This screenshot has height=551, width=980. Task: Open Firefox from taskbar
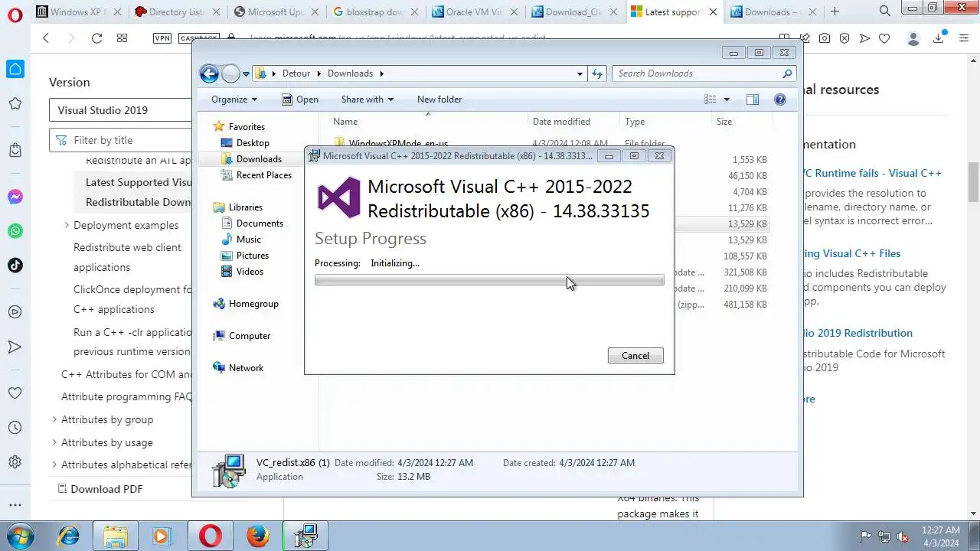click(258, 536)
